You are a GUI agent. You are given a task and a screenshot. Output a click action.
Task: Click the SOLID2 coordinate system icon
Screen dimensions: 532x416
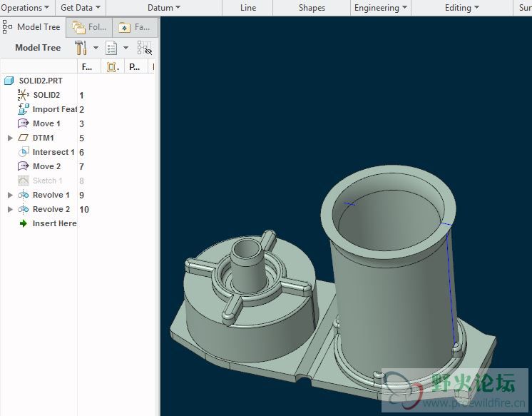[23, 95]
